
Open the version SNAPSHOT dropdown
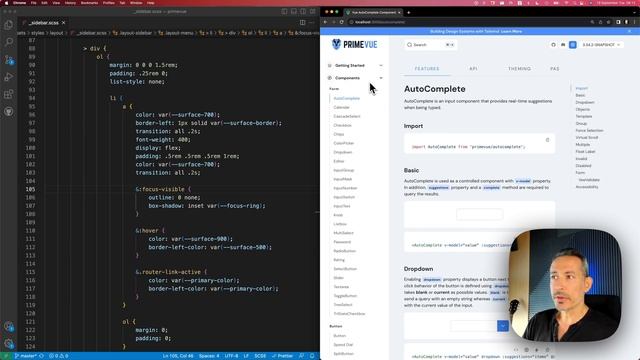click(x=601, y=45)
